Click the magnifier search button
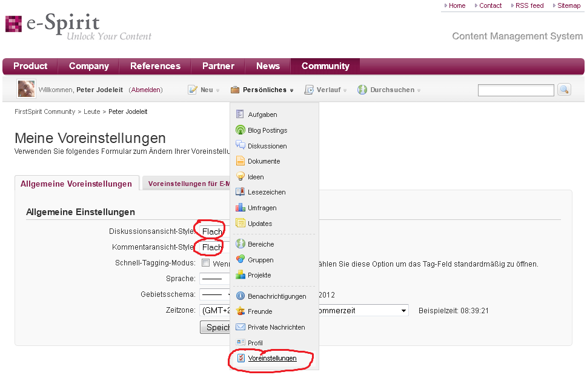The height and width of the screenshot is (392, 587). (x=564, y=90)
